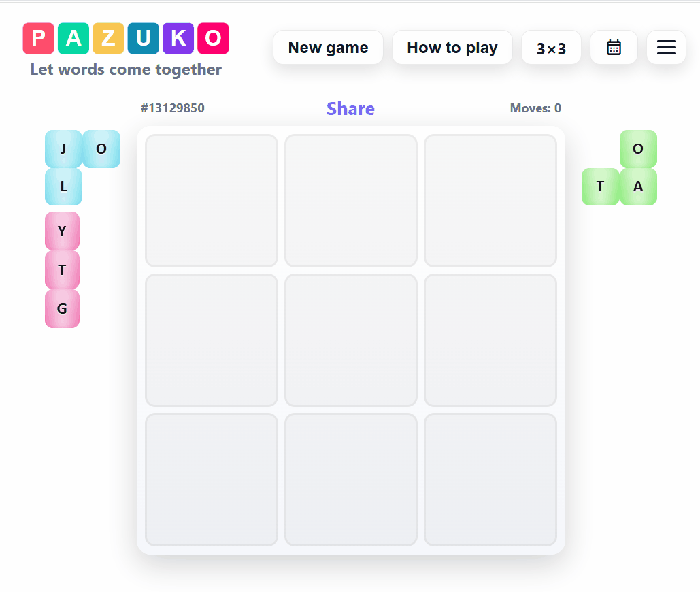Pick the pink G letter tile
Image resolution: width=700 pixels, height=592 pixels.
[x=62, y=309]
